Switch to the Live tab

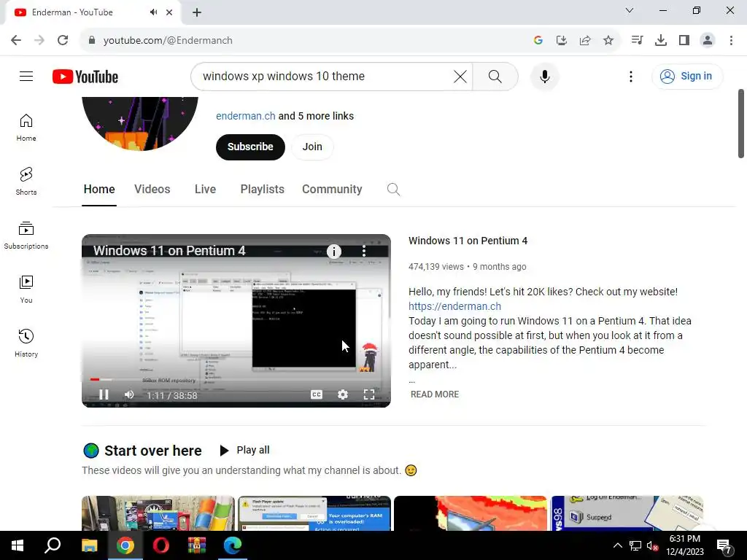pos(205,190)
